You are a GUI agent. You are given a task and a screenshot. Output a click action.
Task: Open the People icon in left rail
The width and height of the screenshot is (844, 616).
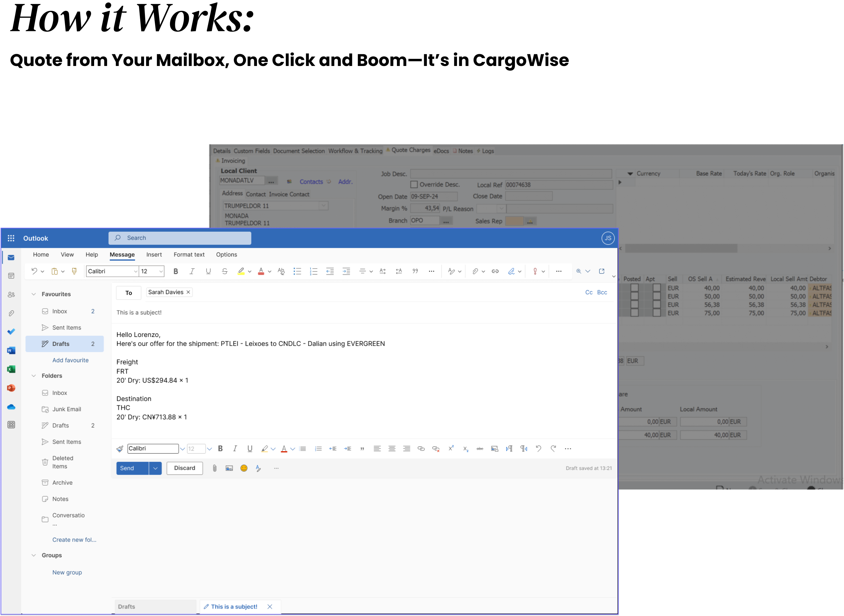pos(11,295)
